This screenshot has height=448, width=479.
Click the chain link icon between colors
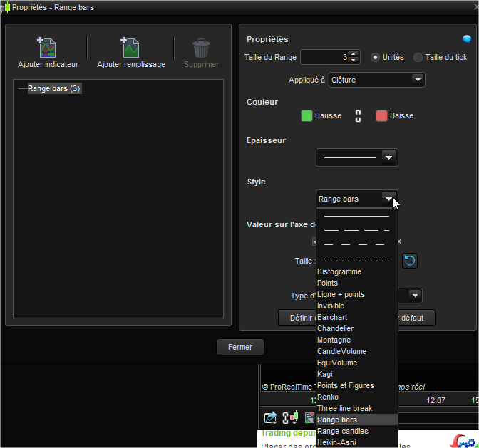(x=359, y=115)
